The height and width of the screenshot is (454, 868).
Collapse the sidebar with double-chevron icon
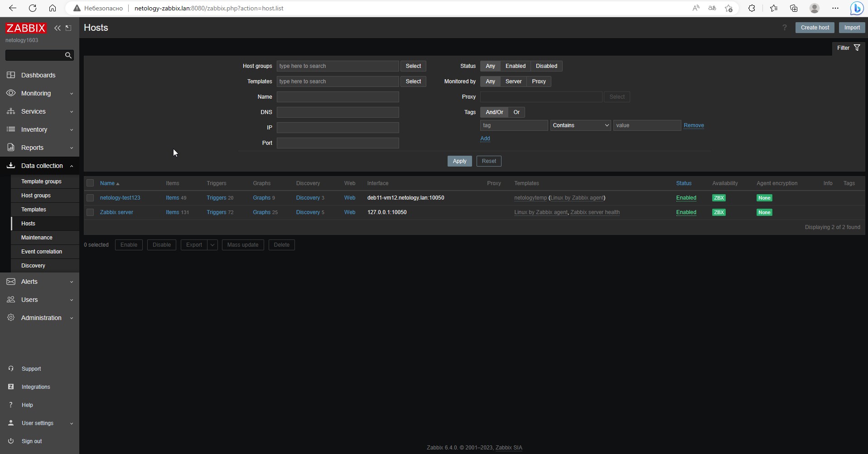click(x=57, y=28)
